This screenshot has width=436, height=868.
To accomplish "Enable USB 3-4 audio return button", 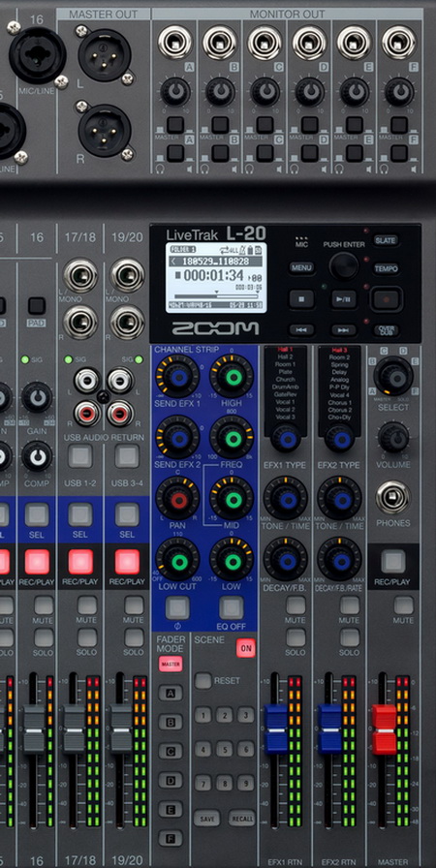I will coord(127,456).
